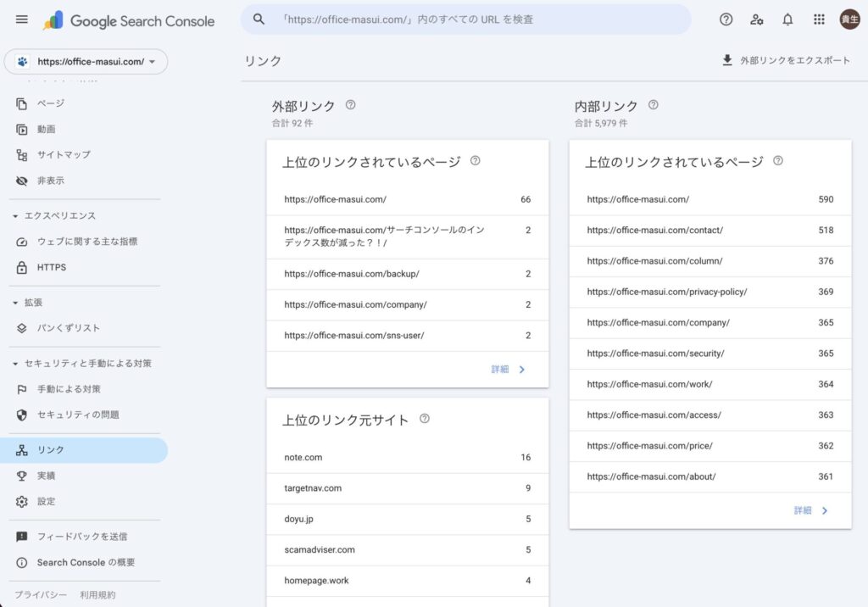
Task: Click help icon next to 内部リンク heading
Action: pos(653,105)
